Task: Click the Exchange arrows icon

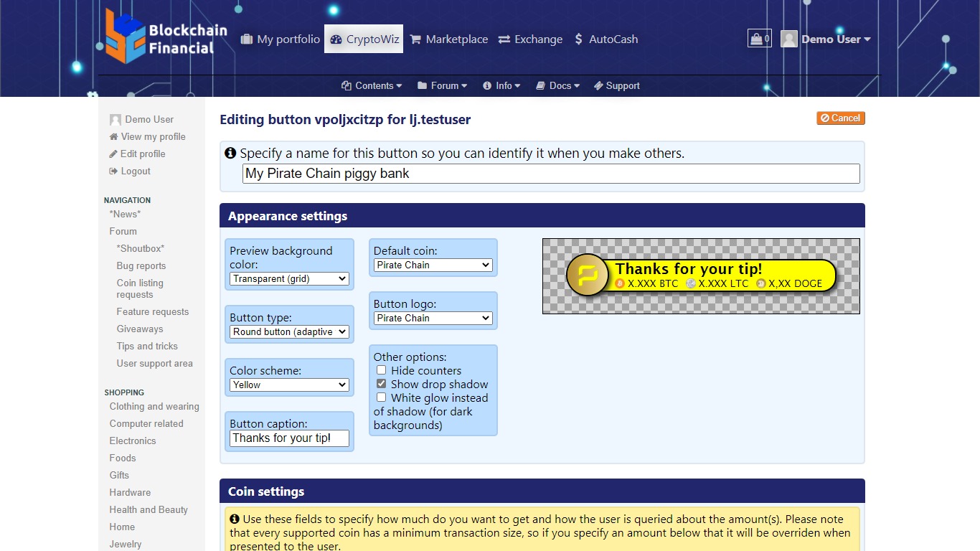Action: [x=504, y=39]
